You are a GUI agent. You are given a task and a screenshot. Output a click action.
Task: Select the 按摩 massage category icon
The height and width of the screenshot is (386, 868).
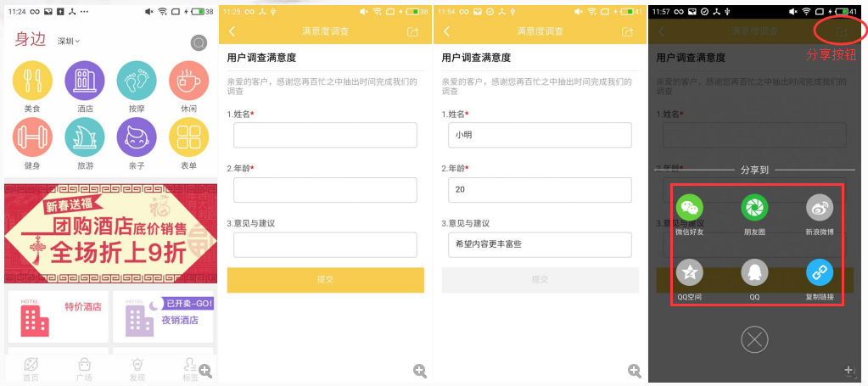137,81
